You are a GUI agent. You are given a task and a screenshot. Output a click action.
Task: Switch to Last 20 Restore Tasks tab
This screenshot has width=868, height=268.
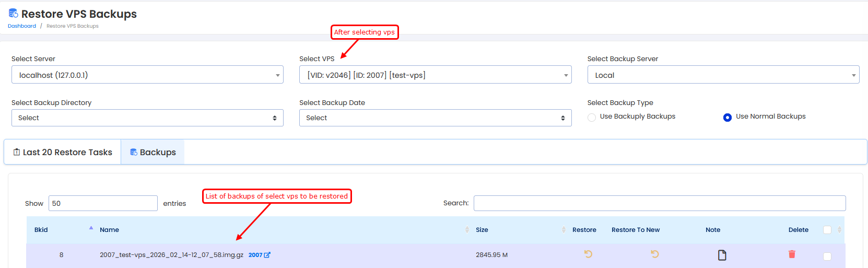[x=63, y=152]
